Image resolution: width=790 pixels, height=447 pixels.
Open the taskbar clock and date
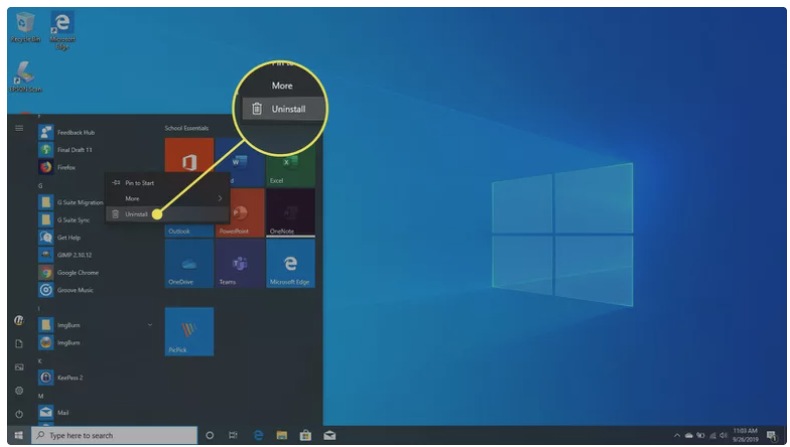(745, 435)
